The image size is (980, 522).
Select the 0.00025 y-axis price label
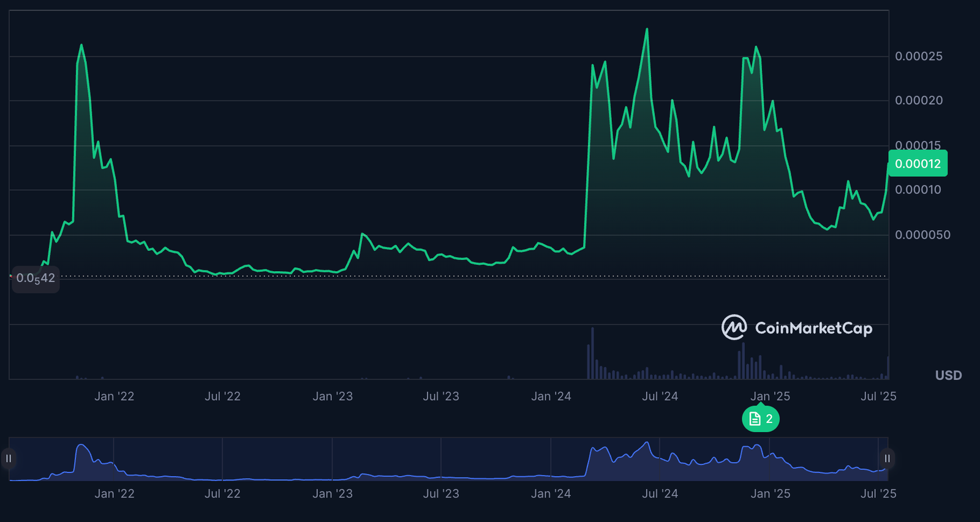pos(919,56)
